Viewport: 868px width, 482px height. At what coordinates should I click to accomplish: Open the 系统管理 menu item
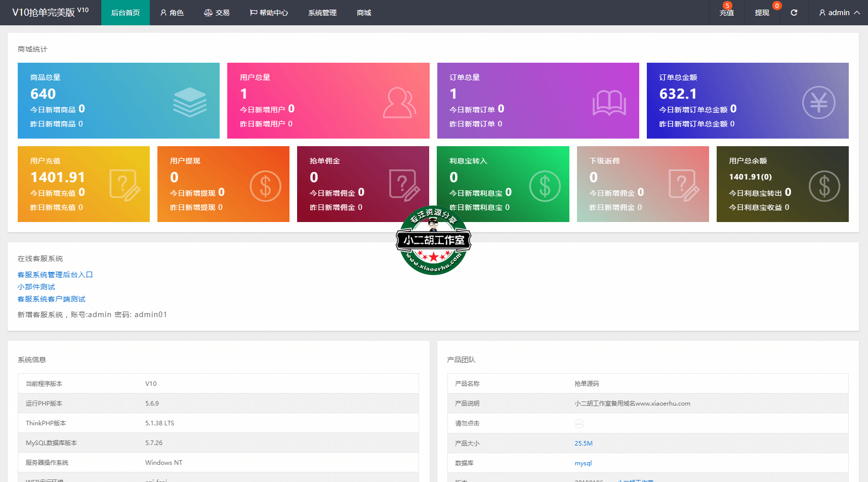[x=322, y=13]
